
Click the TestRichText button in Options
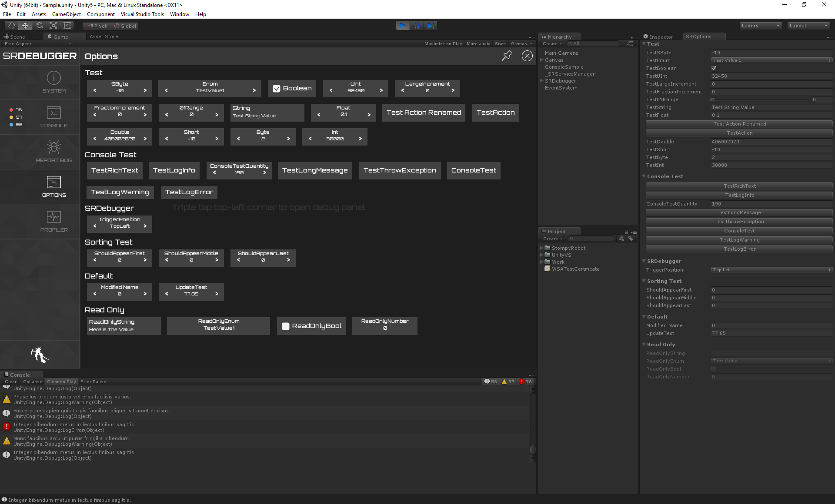point(115,170)
